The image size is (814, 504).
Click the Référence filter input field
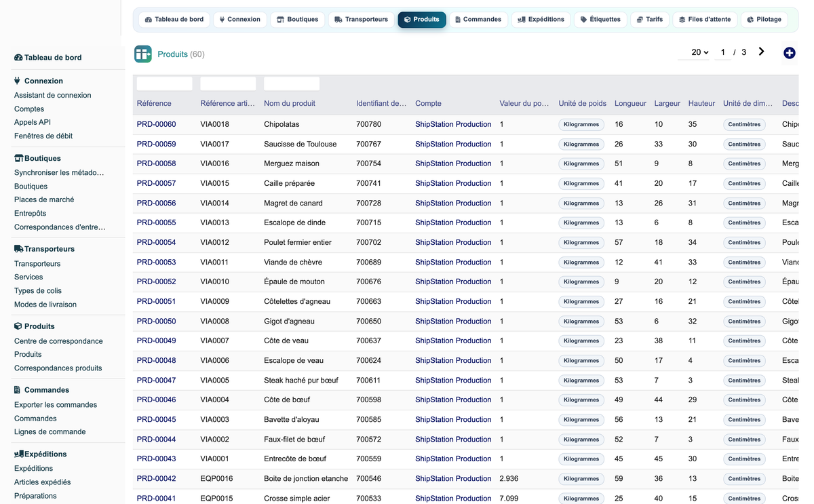(x=165, y=83)
